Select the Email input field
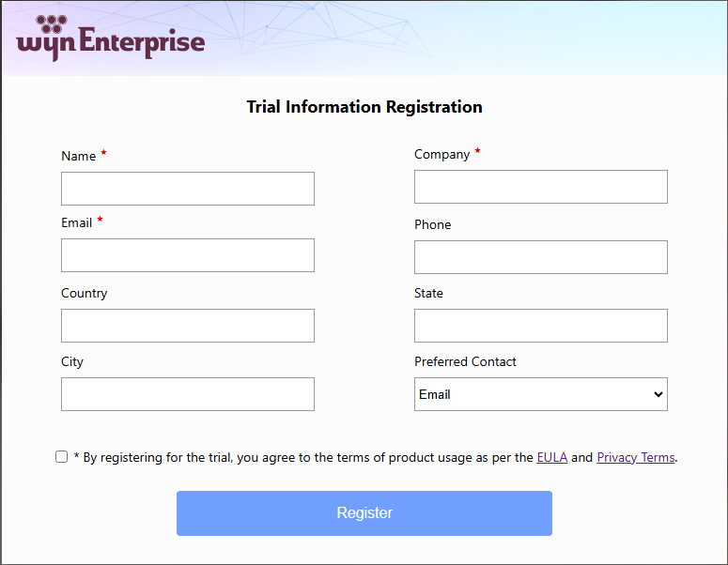Image resolution: width=728 pixels, height=565 pixels. pyautogui.click(x=188, y=255)
